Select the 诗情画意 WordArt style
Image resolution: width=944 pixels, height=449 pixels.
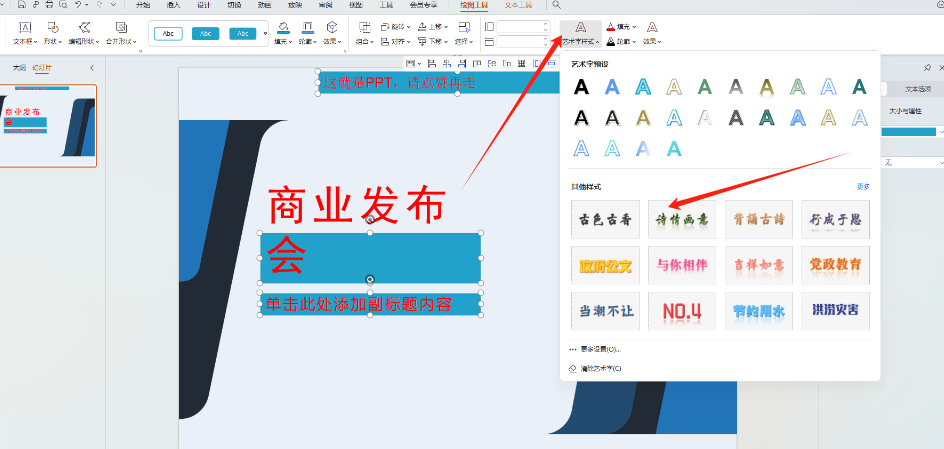point(682,219)
